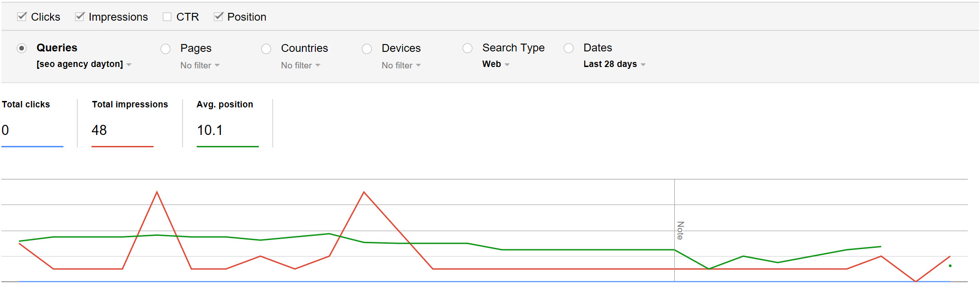Viewport: 980px width, 285px height.
Task: Click the Total clicks summary value
Action: pos(6,130)
